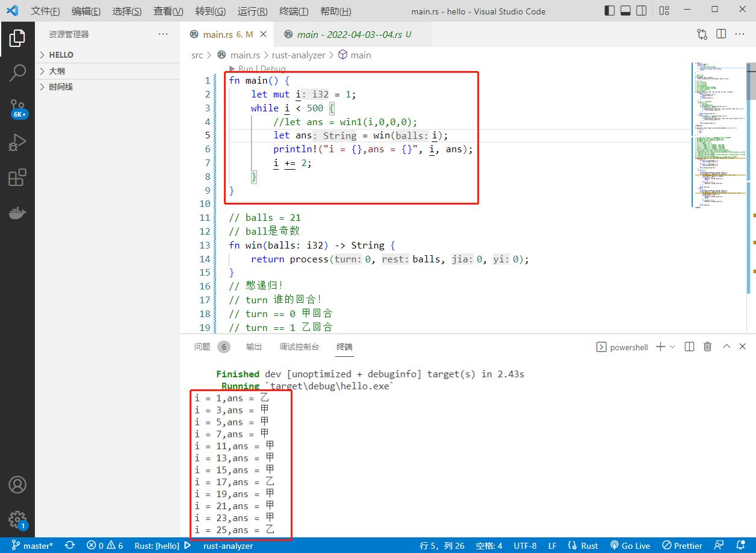Viewport: 756px width, 553px height.
Task: Open the Accounts icon in activity bar
Action: 17,484
